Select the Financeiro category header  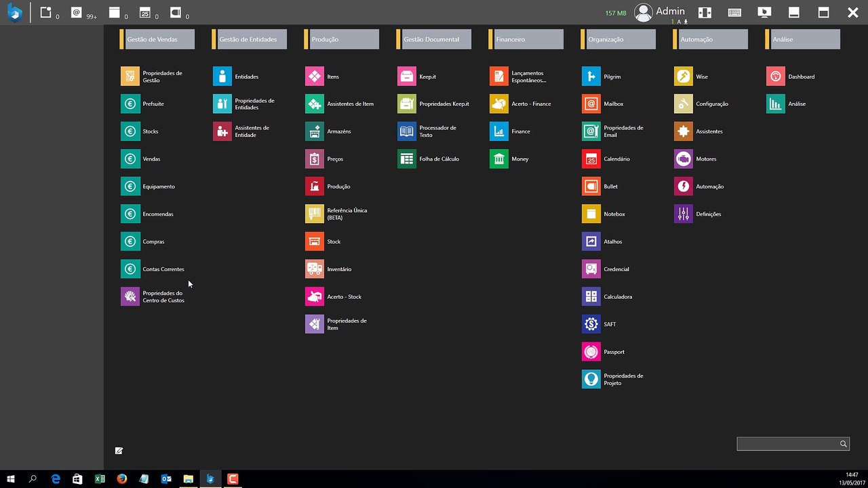(526, 39)
